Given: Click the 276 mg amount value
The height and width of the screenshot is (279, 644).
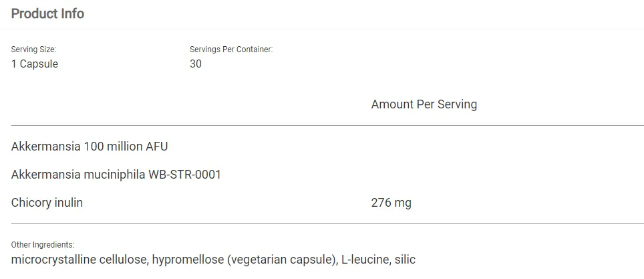Looking at the screenshot, I should (x=391, y=203).
